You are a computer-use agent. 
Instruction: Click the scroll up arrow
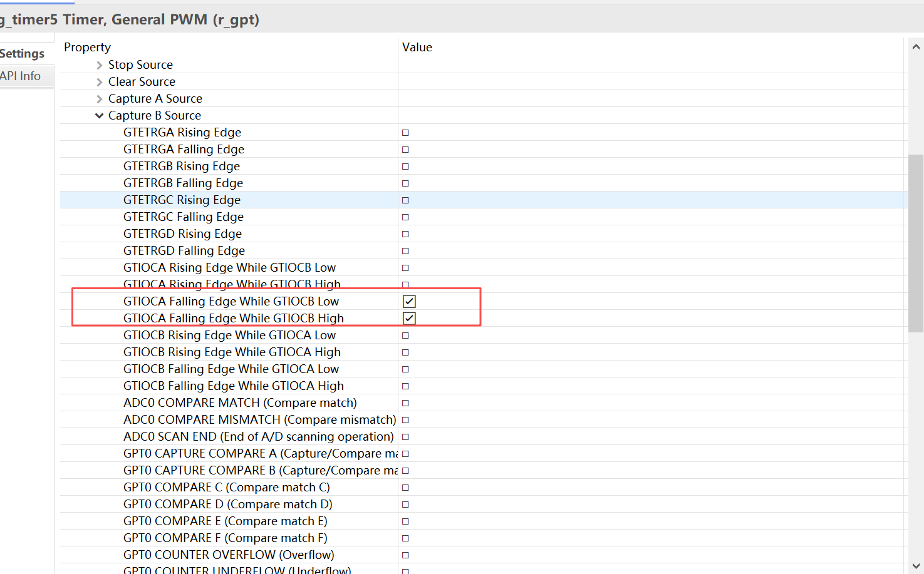[x=916, y=47]
